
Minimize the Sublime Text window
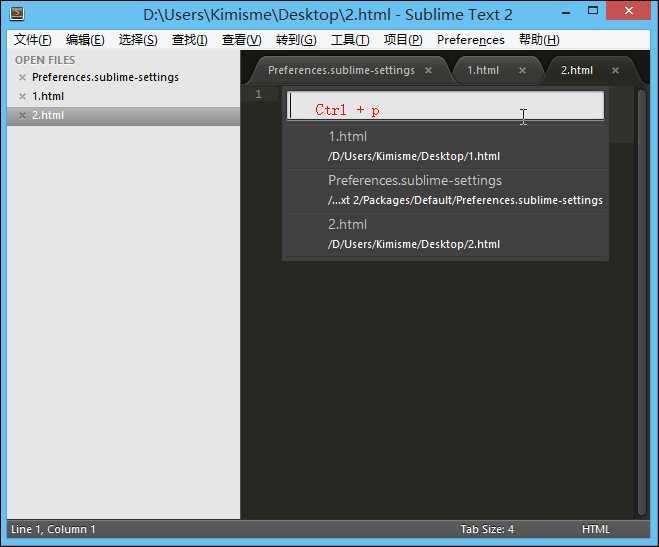pos(566,13)
